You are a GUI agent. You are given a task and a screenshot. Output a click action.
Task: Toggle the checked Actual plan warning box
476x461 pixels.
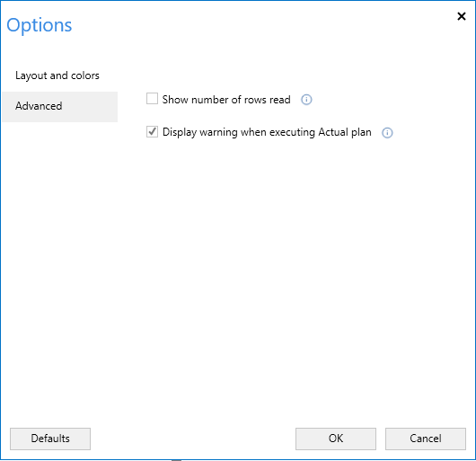pos(152,132)
